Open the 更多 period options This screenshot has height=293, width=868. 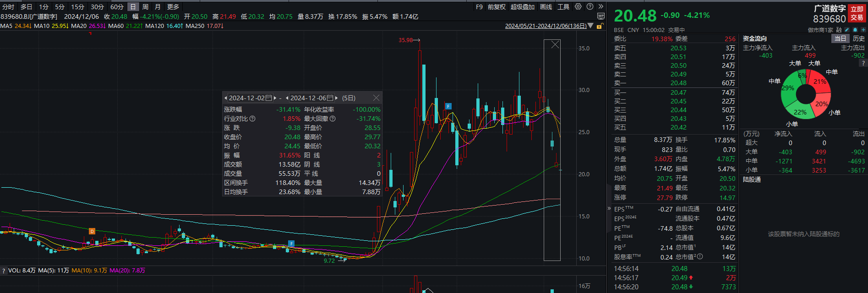click(173, 7)
